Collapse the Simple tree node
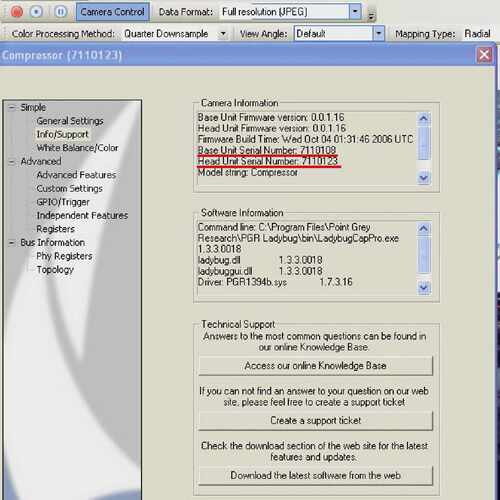The height and width of the screenshot is (500, 500). pyautogui.click(x=12, y=107)
